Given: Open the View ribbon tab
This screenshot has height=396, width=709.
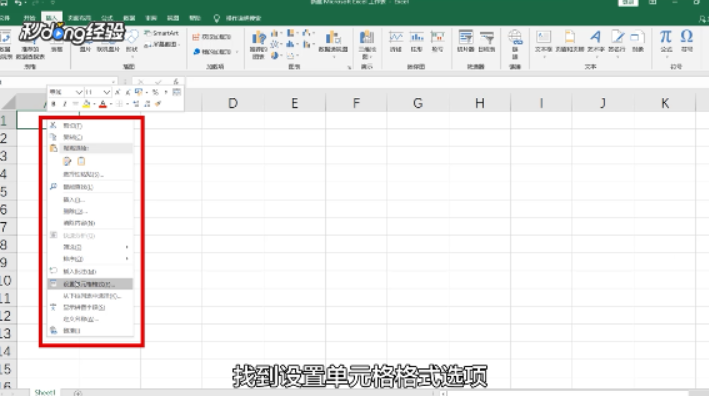Looking at the screenshot, I should coord(173,18).
